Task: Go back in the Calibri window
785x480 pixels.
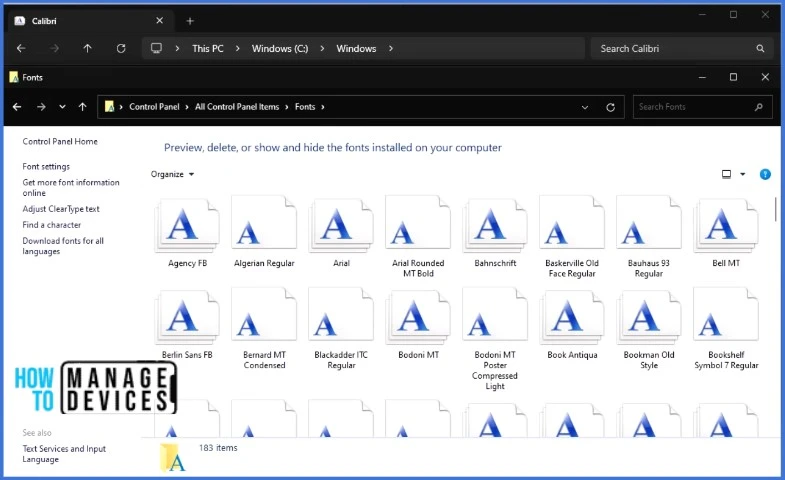Action: (x=21, y=49)
